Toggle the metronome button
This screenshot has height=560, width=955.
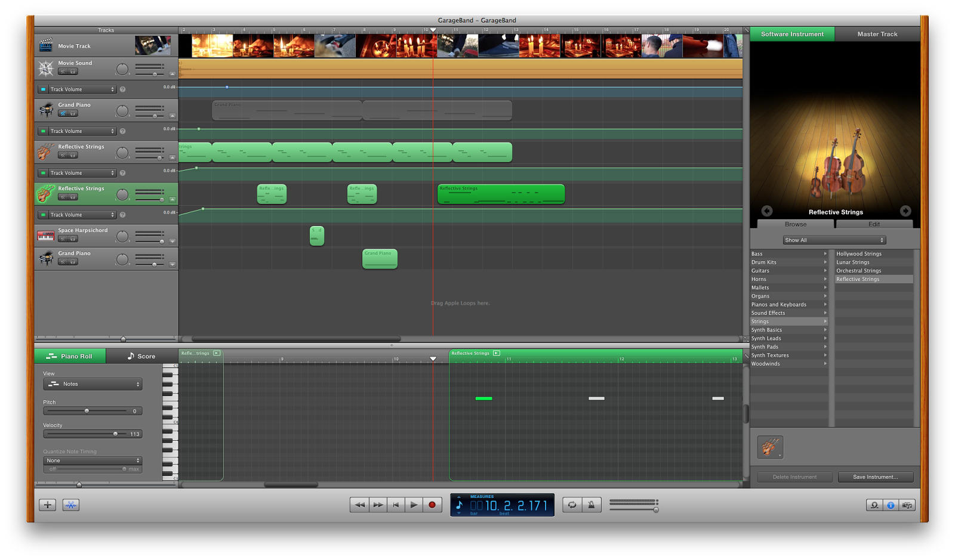click(592, 505)
